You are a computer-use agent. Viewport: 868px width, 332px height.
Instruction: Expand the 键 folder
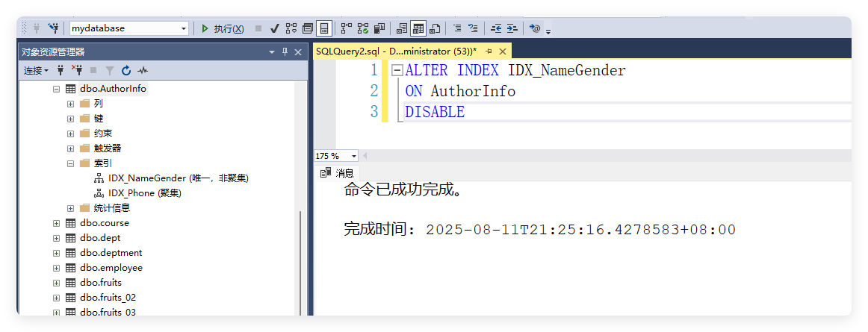tap(70, 119)
